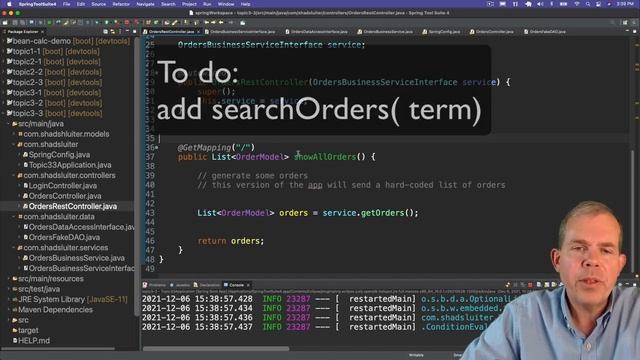Toggle the code folding marker on line 36
Image resolution: width=640 pixels, height=360 pixels.
click(x=157, y=148)
